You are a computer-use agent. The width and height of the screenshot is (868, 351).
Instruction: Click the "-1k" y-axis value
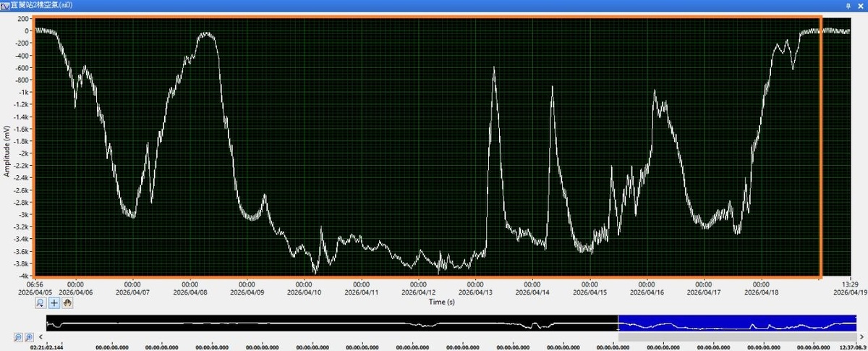(22, 92)
